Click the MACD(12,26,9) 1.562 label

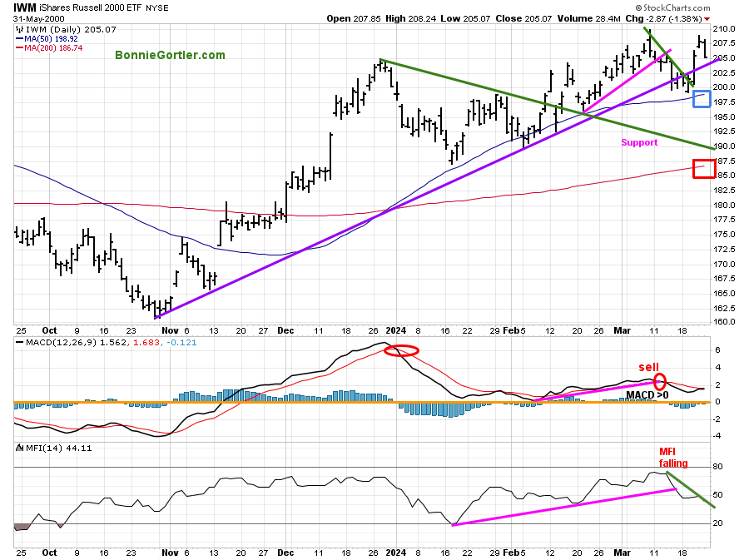click(x=77, y=342)
